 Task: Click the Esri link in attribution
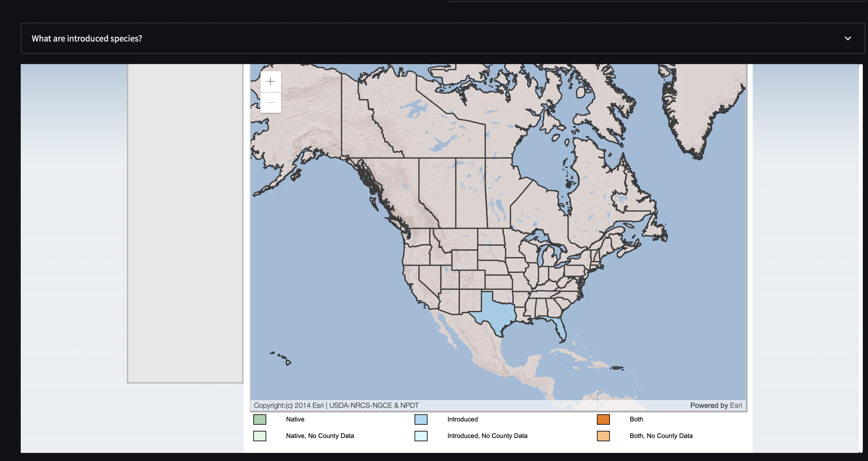tap(736, 405)
